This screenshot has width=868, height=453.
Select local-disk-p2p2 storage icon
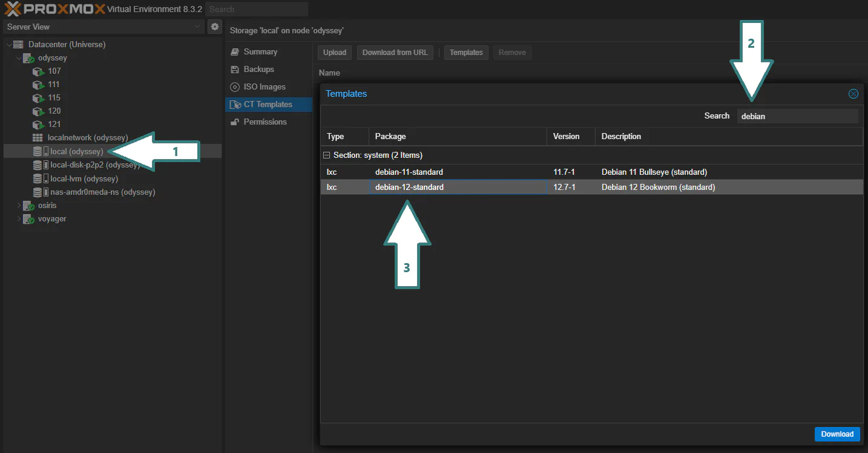[x=41, y=165]
